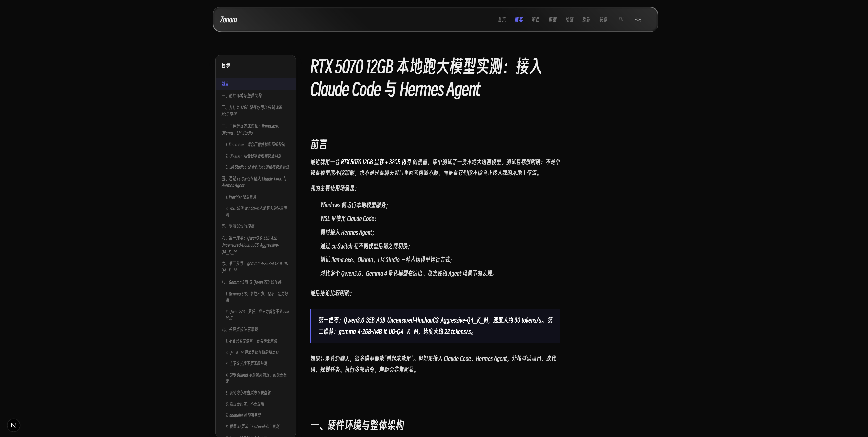This screenshot has height=437, width=868.
Task: Click the article title RTX 5070 12GB
Action: [426, 78]
